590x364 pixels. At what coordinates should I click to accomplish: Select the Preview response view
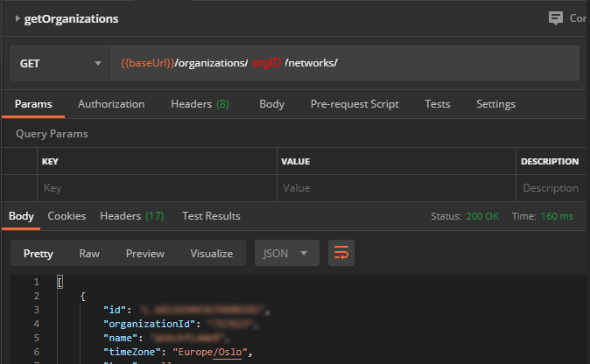pyautogui.click(x=144, y=254)
